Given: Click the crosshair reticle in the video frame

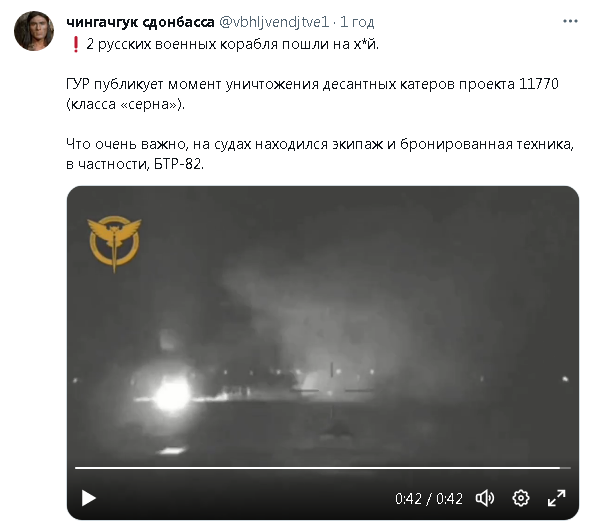Looking at the screenshot, I should tap(332, 390).
